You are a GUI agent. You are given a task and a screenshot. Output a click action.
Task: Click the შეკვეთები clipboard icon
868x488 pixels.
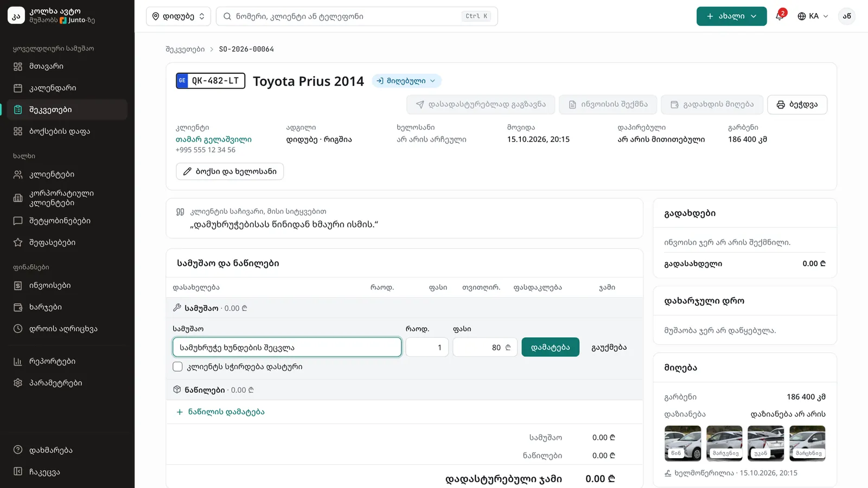18,110
